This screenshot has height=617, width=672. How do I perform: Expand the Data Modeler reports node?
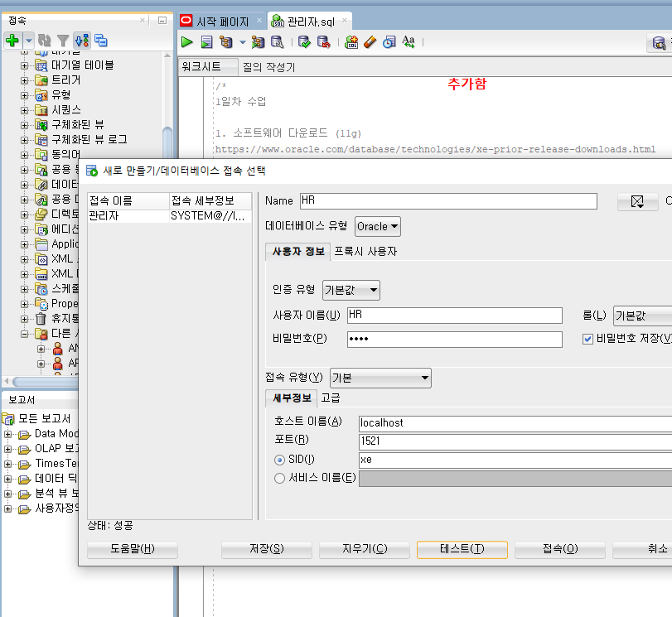7,434
